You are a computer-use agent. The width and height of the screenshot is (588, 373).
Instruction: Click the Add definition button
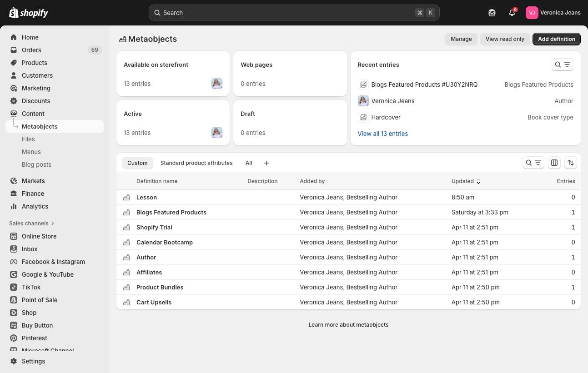pyautogui.click(x=556, y=39)
